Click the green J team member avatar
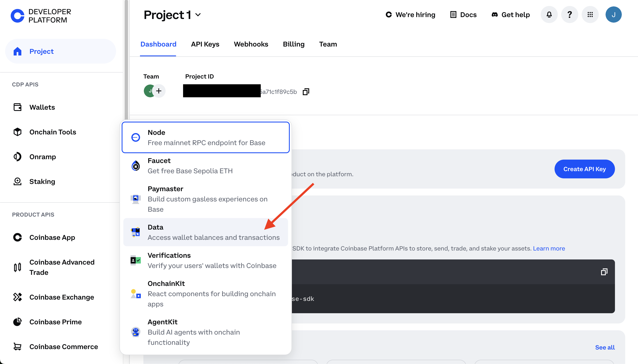 click(149, 91)
